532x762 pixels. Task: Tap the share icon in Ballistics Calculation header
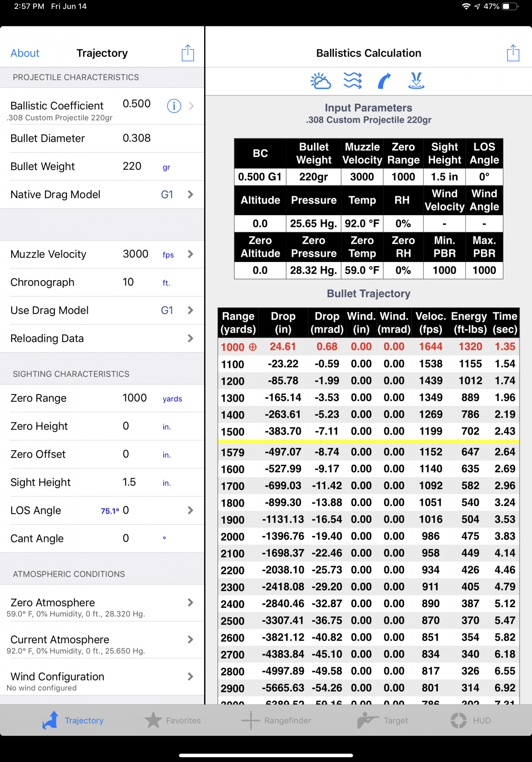coord(513,53)
